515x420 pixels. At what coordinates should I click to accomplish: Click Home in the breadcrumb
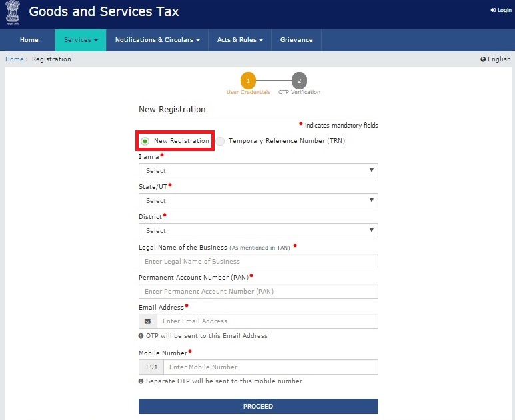tap(14, 59)
